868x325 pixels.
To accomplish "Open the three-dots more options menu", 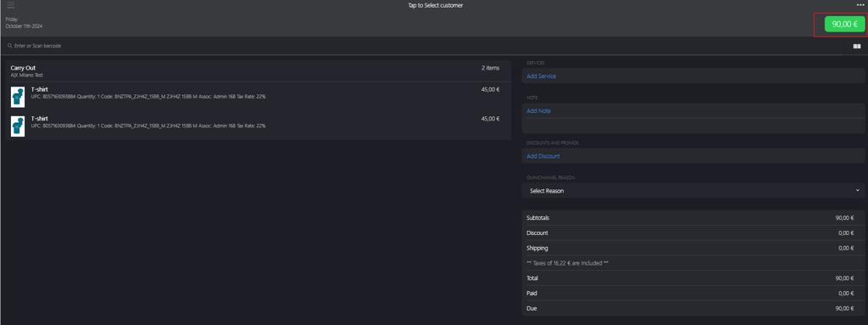I will point(860,4).
